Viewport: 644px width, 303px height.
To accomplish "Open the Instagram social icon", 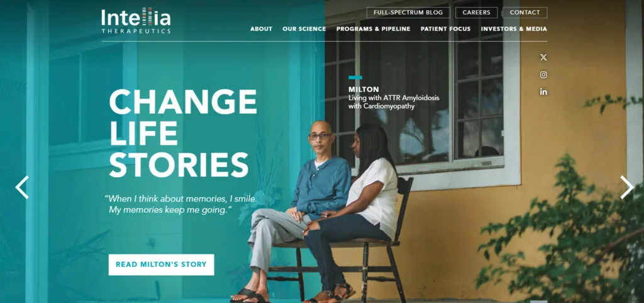I will pos(543,75).
